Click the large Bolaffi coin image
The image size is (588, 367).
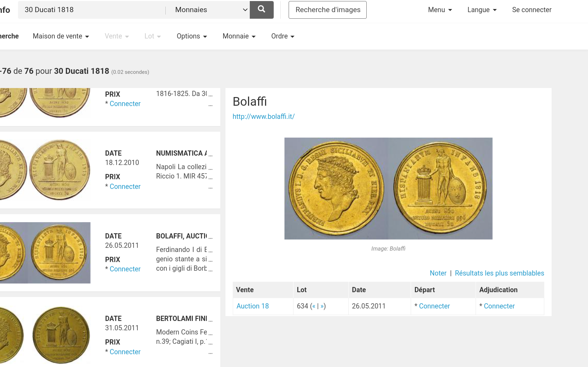[388, 189]
